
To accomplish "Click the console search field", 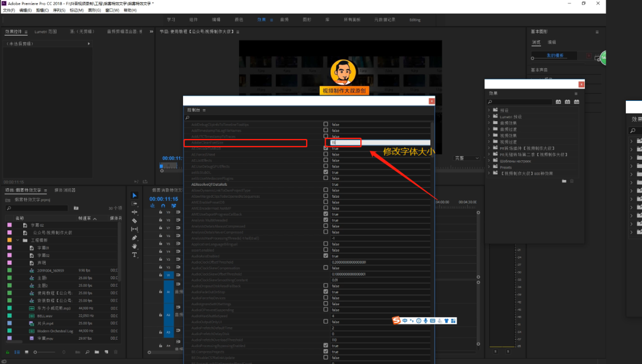I will point(309,118).
